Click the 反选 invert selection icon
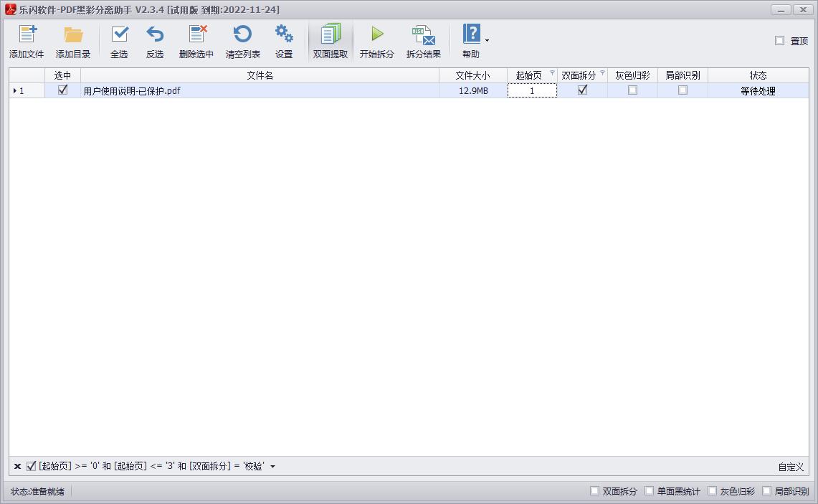Screen dimensions: 818x504 (155, 34)
